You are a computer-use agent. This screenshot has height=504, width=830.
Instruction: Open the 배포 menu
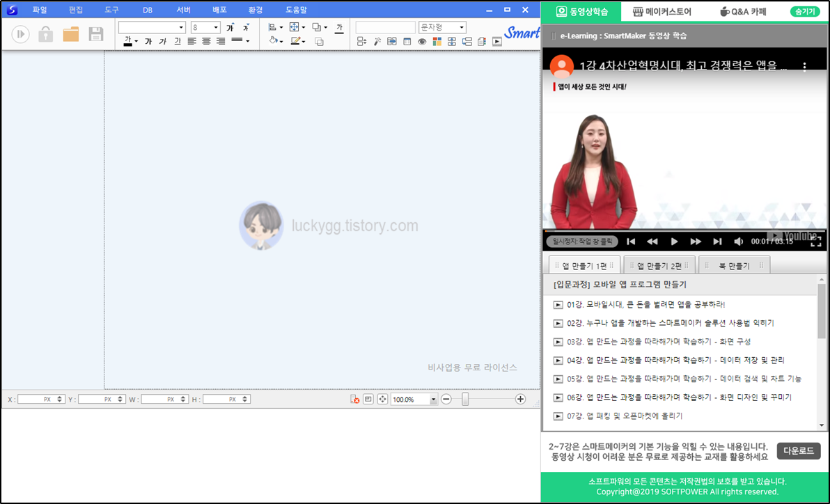219,10
